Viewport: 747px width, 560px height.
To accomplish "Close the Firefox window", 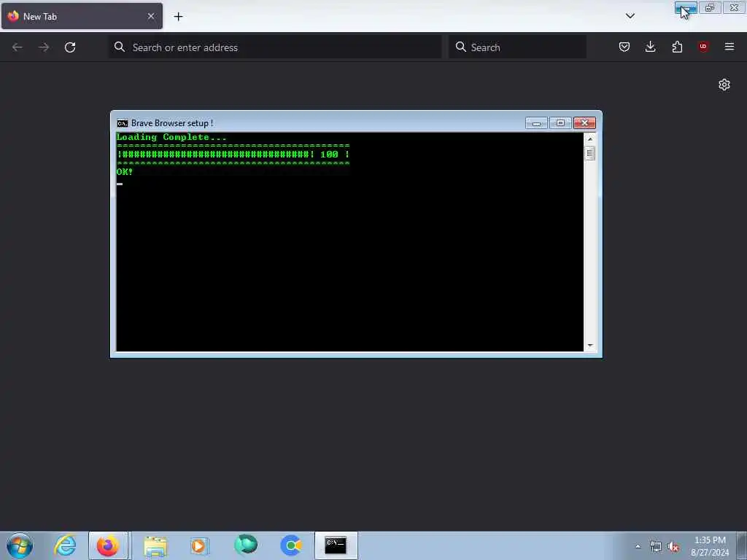I will [x=734, y=8].
